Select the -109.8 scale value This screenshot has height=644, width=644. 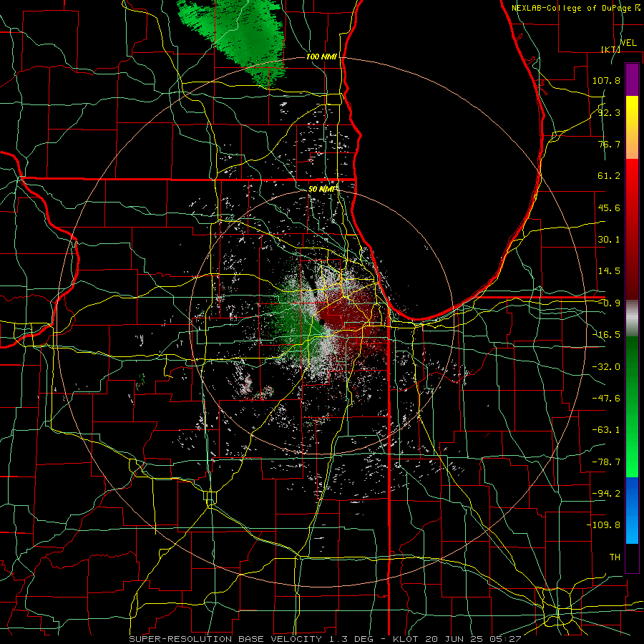pyautogui.click(x=603, y=525)
